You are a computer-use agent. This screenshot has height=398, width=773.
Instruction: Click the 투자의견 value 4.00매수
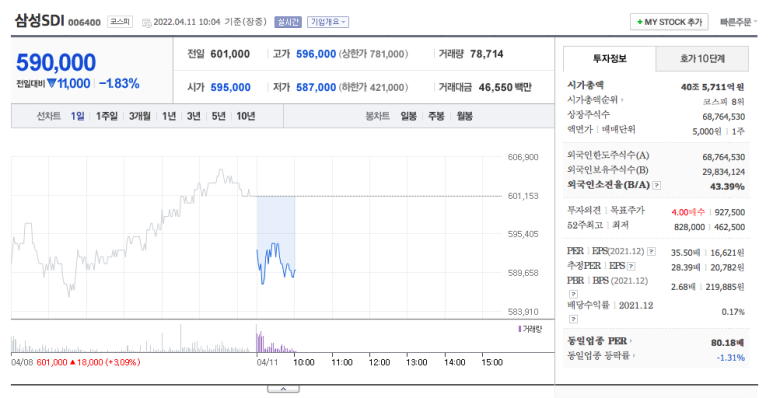688,212
